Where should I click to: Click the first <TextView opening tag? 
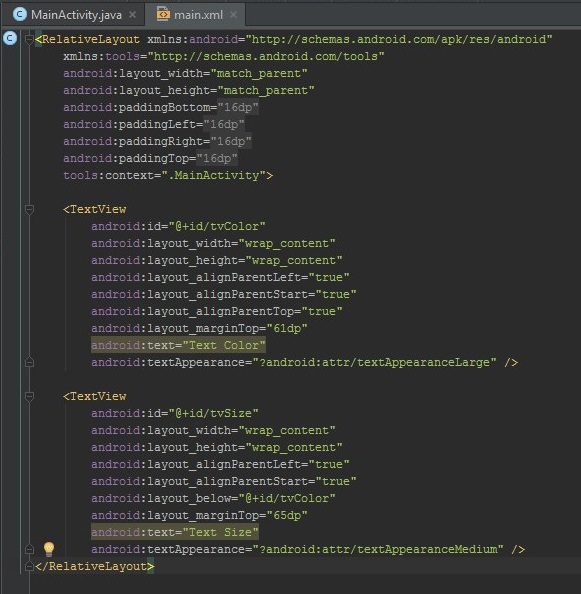coord(95,209)
